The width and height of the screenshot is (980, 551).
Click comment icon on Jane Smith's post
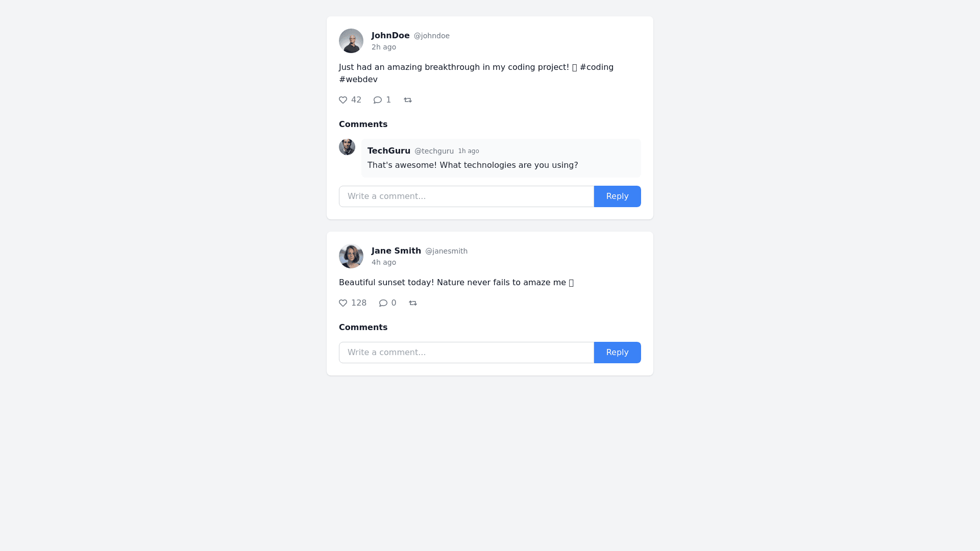[383, 303]
